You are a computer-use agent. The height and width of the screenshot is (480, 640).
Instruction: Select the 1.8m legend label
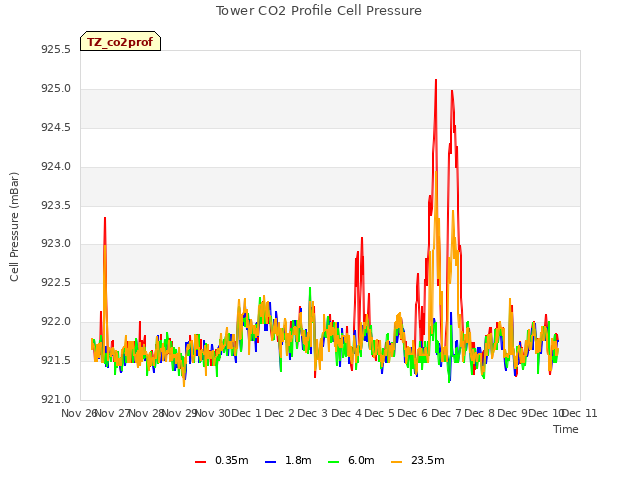pyautogui.click(x=298, y=460)
